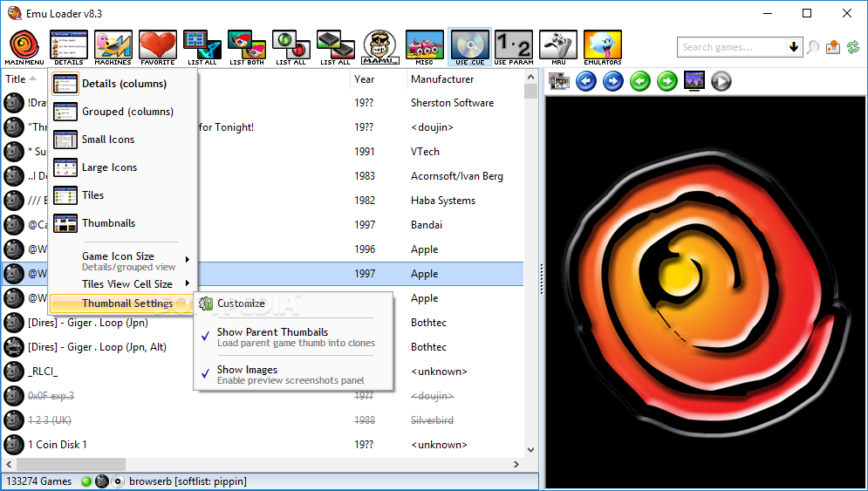Viewport: 868px width, 491px height.
Task: Choose Large Icons view
Action: coord(124,167)
